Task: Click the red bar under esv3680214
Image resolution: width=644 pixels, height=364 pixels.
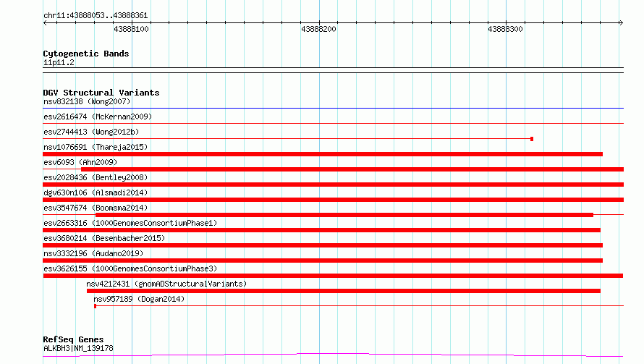Action: click(x=323, y=245)
